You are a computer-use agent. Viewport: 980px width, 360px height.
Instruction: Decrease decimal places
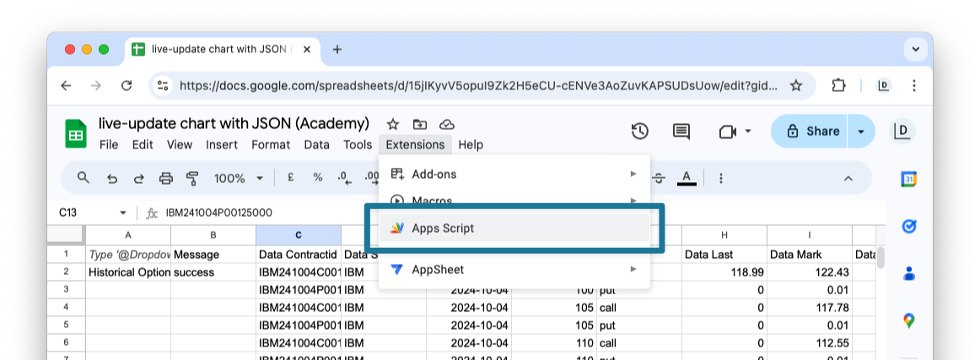tap(344, 178)
